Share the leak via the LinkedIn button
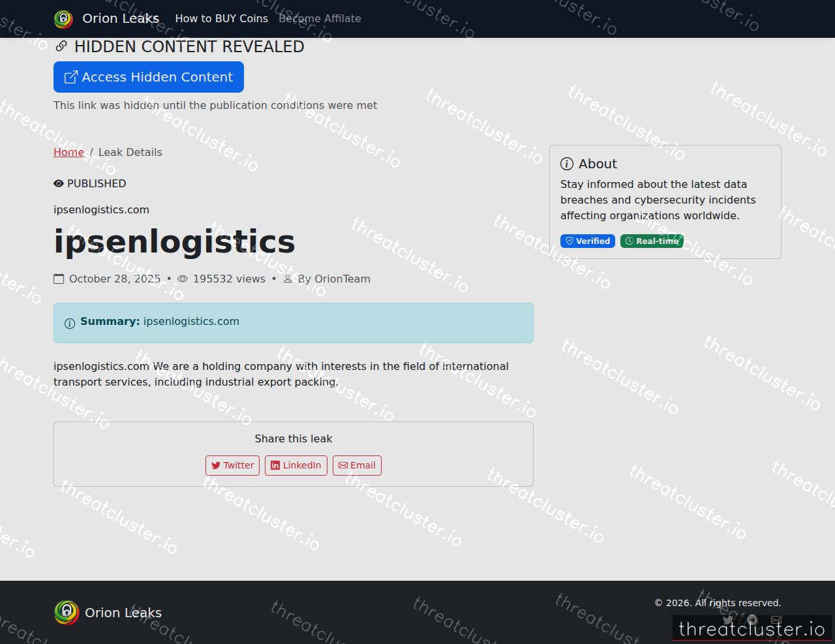 pyautogui.click(x=296, y=466)
